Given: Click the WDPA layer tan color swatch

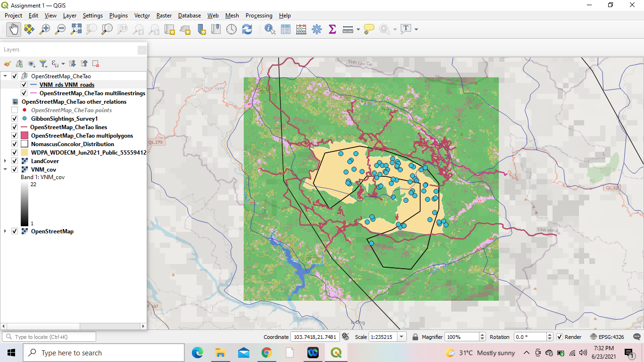Looking at the screenshot, I should pyautogui.click(x=24, y=153).
